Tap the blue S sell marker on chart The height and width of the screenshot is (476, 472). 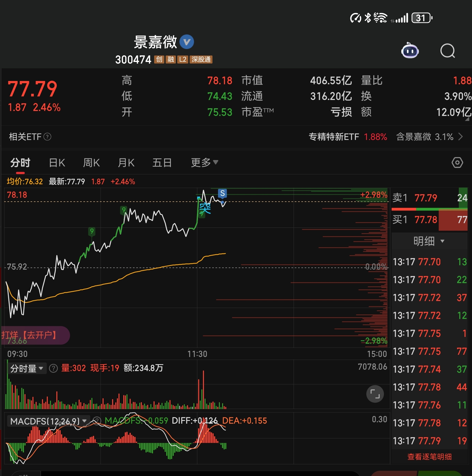(222, 193)
